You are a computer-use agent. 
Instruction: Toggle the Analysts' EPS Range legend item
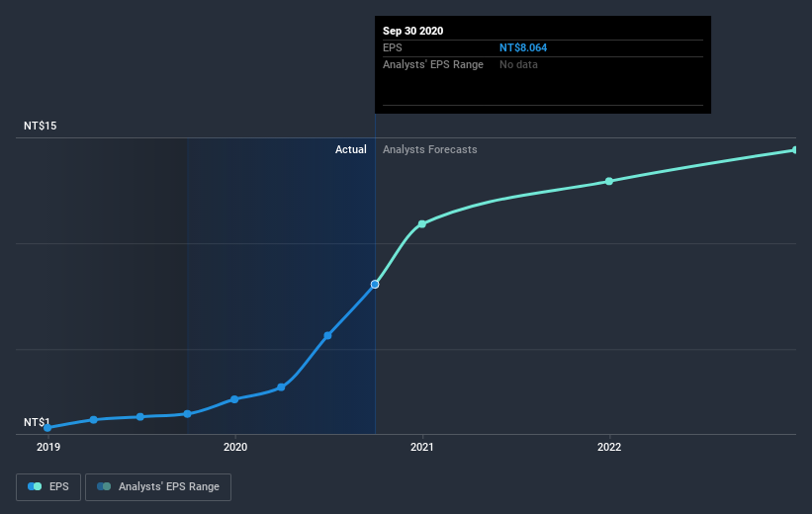click(x=158, y=487)
